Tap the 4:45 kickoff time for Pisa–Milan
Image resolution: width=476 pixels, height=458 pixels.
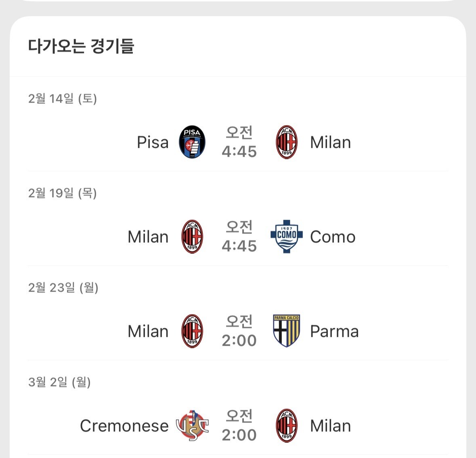click(x=239, y=151)
